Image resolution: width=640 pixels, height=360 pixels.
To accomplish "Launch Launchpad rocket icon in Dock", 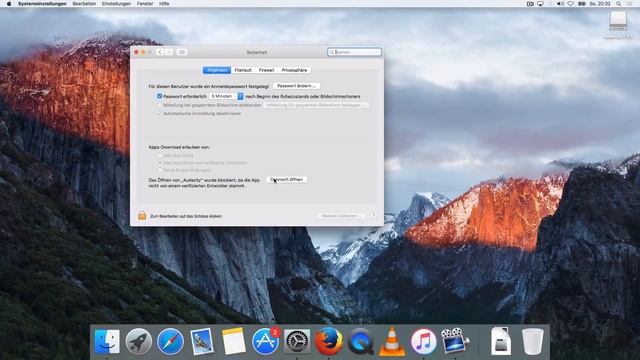I will coord(138,341).
